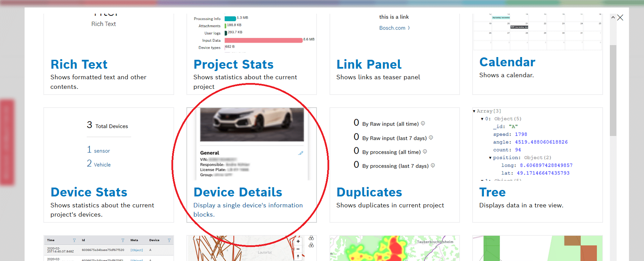This screenshot has width=644, height=261.
Task: Click the filter icon in the Device column
Action: point(169,240)
